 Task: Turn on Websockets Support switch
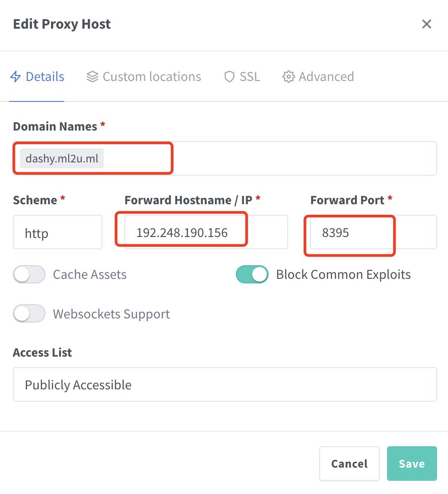coord(29,314)
